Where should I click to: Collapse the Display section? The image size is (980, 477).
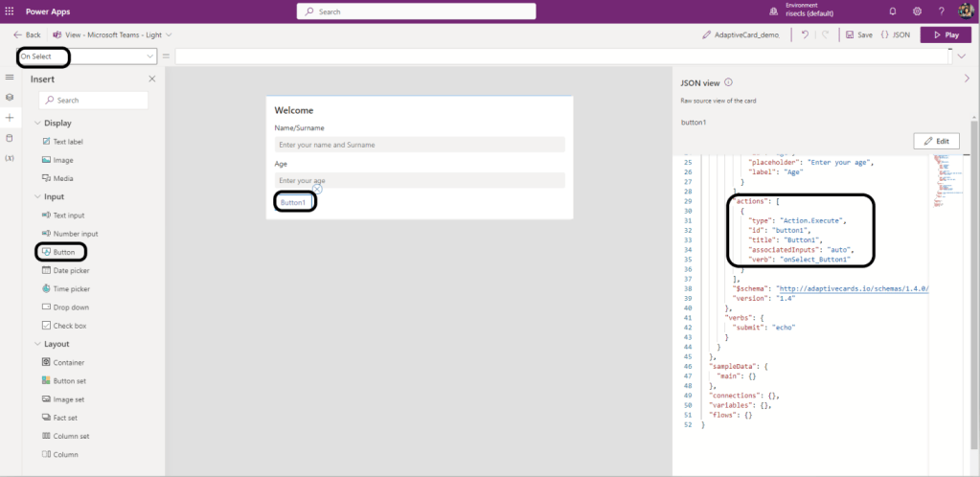click(38, 123)
